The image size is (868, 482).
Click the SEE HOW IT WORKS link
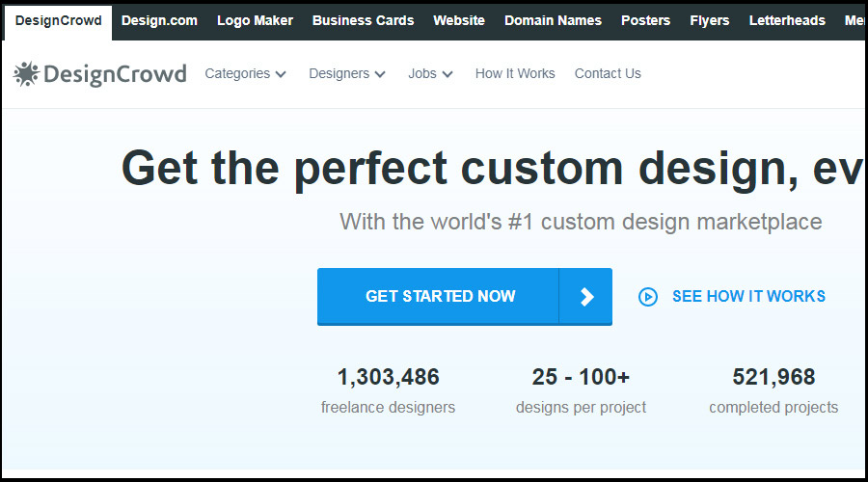tap(748, 297)
